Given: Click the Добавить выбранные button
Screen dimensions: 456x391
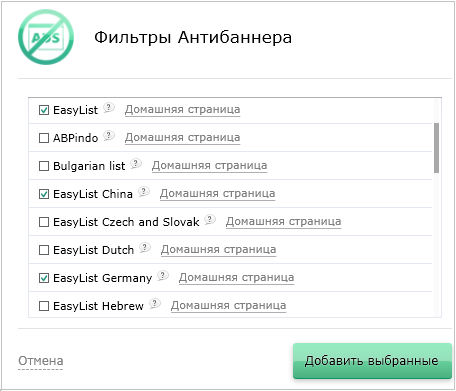Looking at the screenshot, I should (x=372, y=361).
